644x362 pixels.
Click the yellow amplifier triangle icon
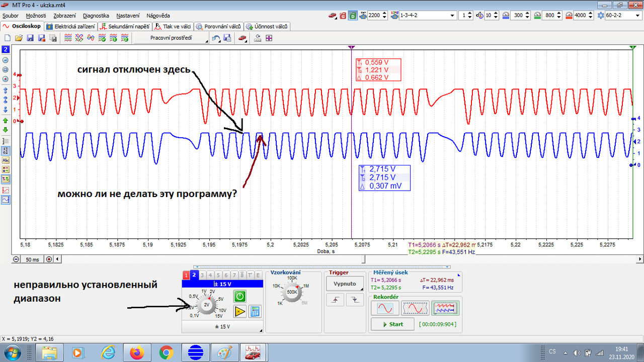click(240, 311)
